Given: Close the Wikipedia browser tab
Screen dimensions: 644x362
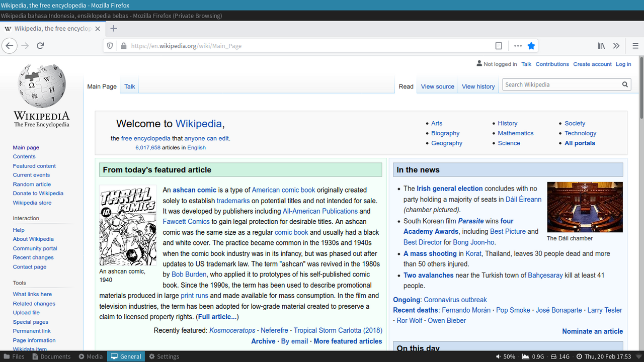Looking at the screenshot, I should click(98, 29).
